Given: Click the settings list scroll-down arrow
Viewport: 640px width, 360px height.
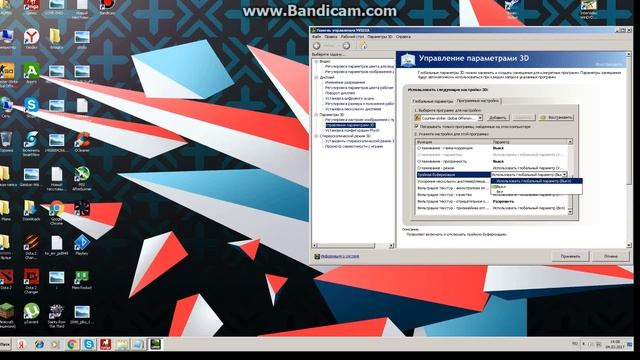Looking at the screenshot, I should (x=570, y=212).
